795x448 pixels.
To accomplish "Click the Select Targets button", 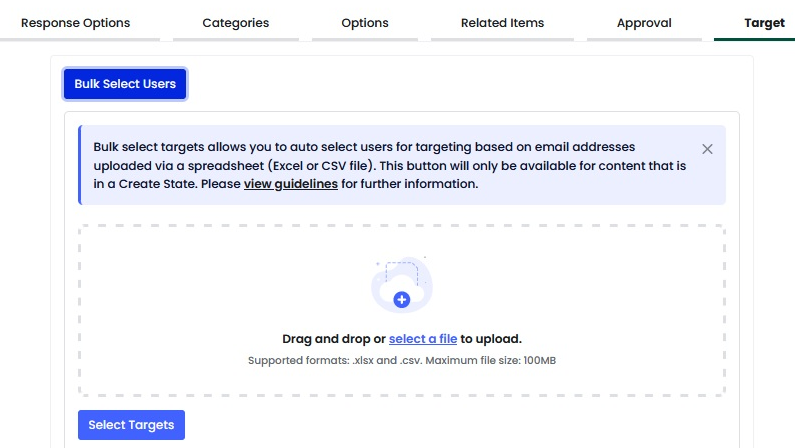I will pos(131,425).
